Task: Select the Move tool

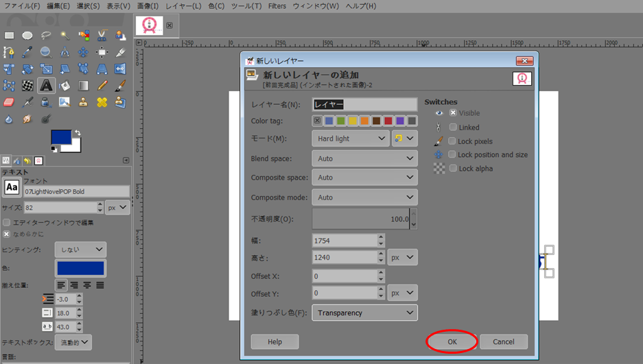Action: (x=84, y=52)
